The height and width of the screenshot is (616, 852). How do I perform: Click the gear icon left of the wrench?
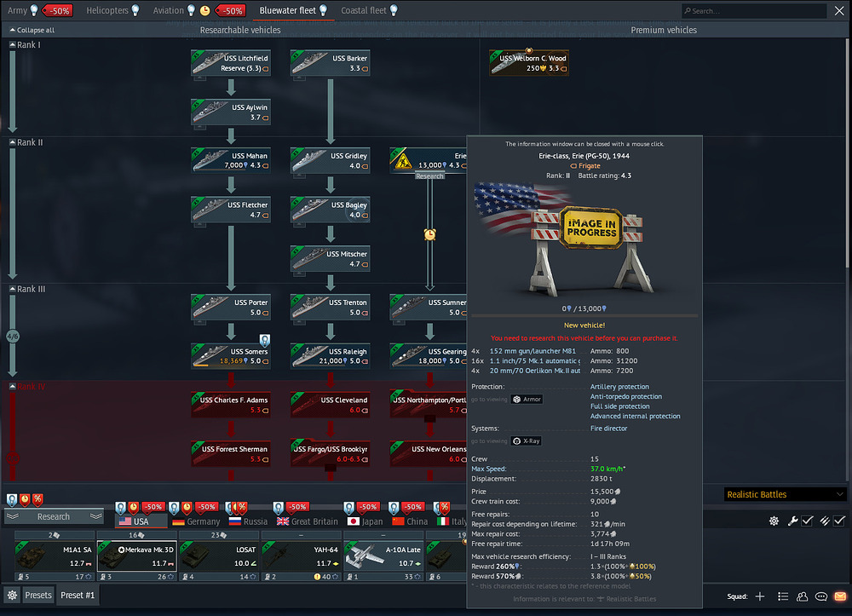click(774, 521)
